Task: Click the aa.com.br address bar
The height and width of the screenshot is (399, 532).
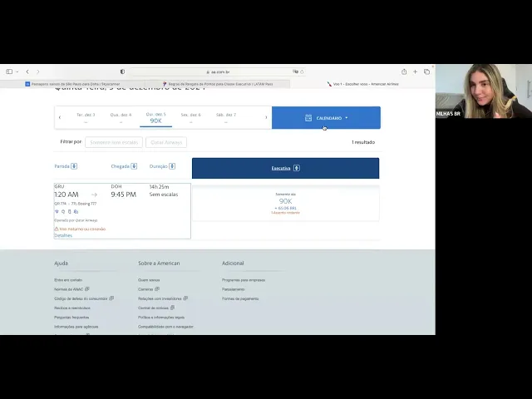Action: (218, 72)
